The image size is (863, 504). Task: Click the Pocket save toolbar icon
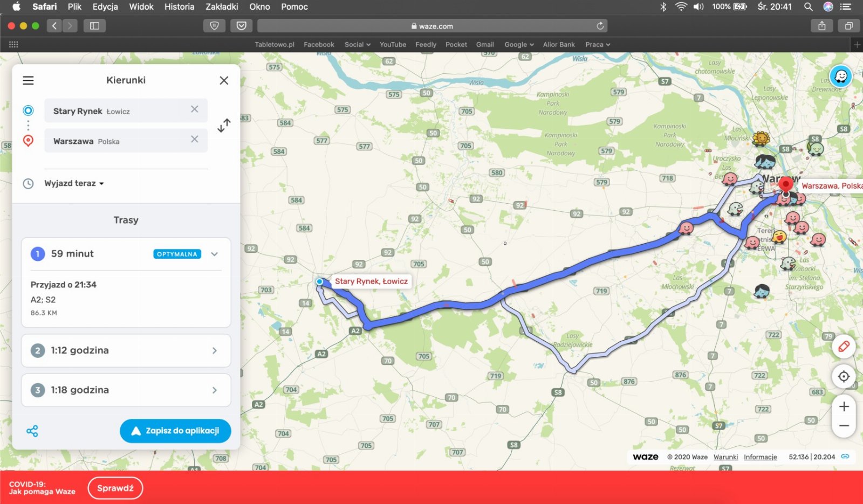pyautogui.click(x=241, y=25)
